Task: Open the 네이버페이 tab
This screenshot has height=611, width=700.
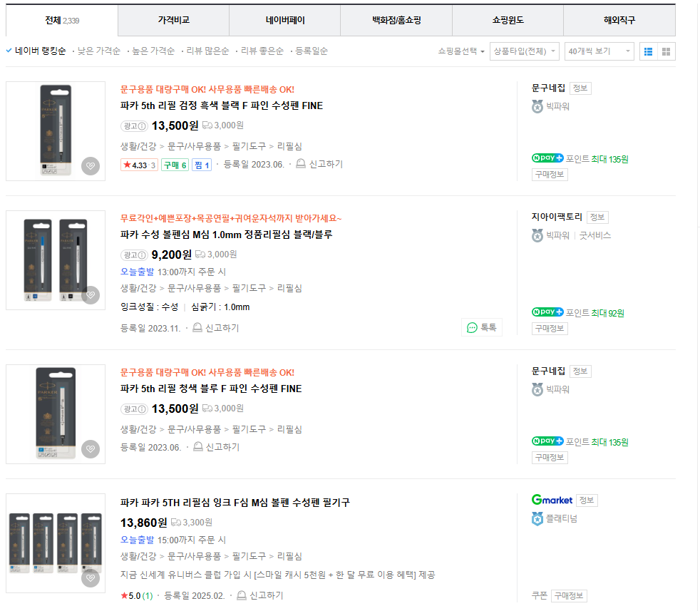Action: pyautogui.click(x=285, y=20)
